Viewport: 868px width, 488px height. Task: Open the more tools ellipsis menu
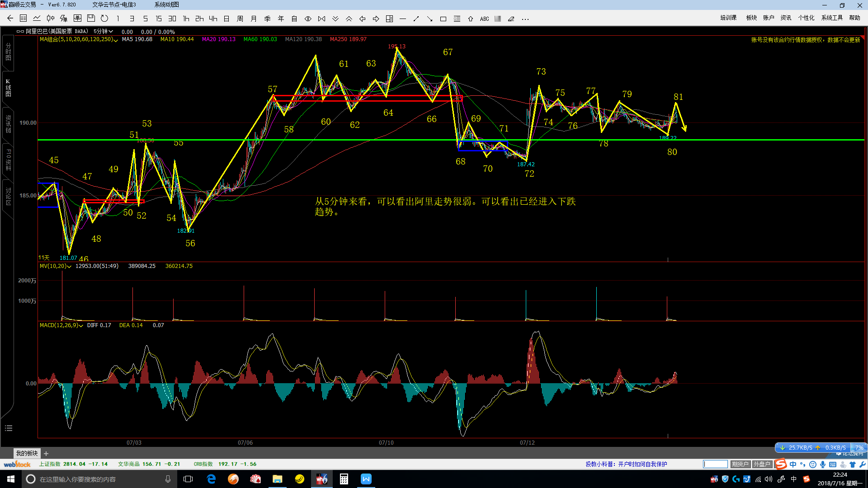click(525, 19)
